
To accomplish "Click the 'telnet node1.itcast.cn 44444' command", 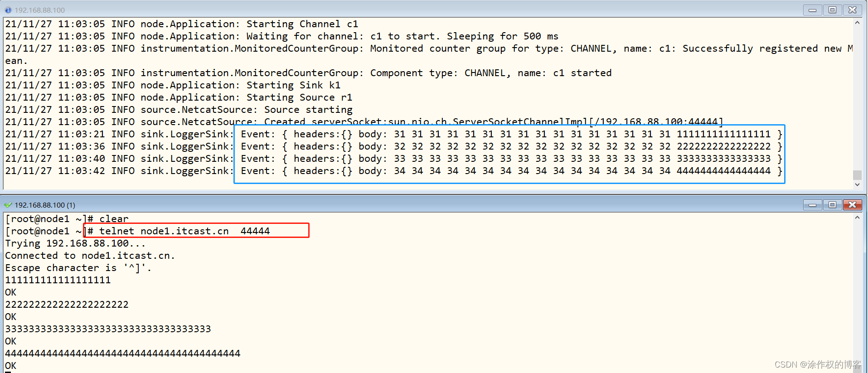I will point(184,231).
